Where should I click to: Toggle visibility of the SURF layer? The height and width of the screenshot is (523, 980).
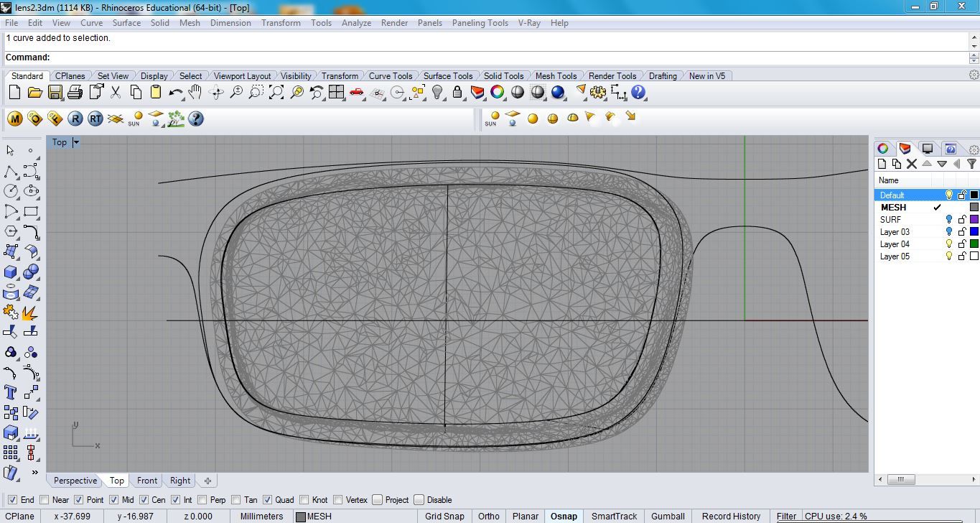pos(948,219)
